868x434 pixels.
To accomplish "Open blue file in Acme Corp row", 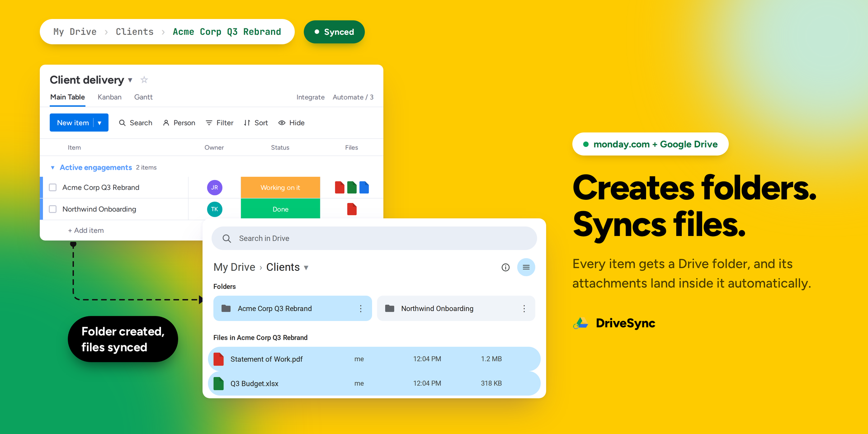I will [x=364, y=188].
